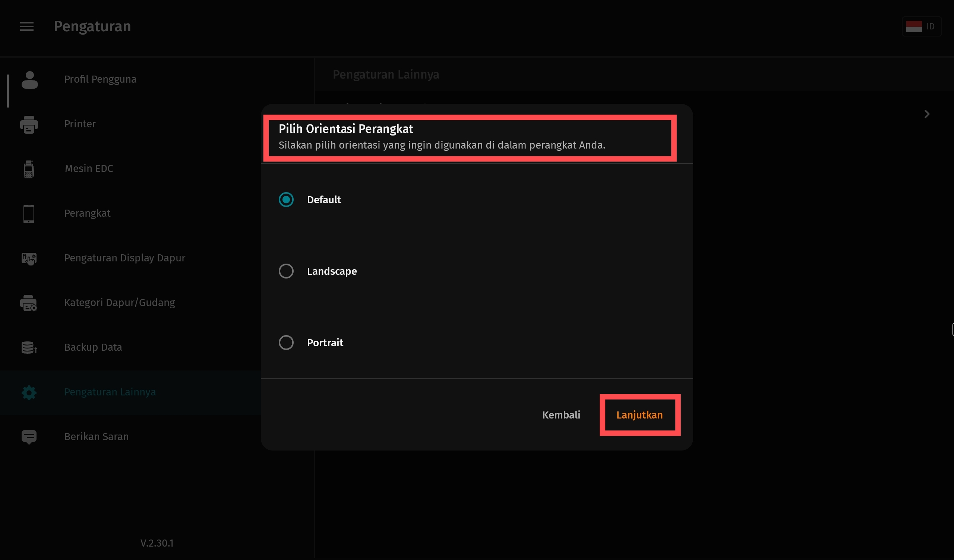The width and height of the screenshot is (954, 560).
Task: Click the Pengaturan Display Dapur icon
Action: (29, 258)
